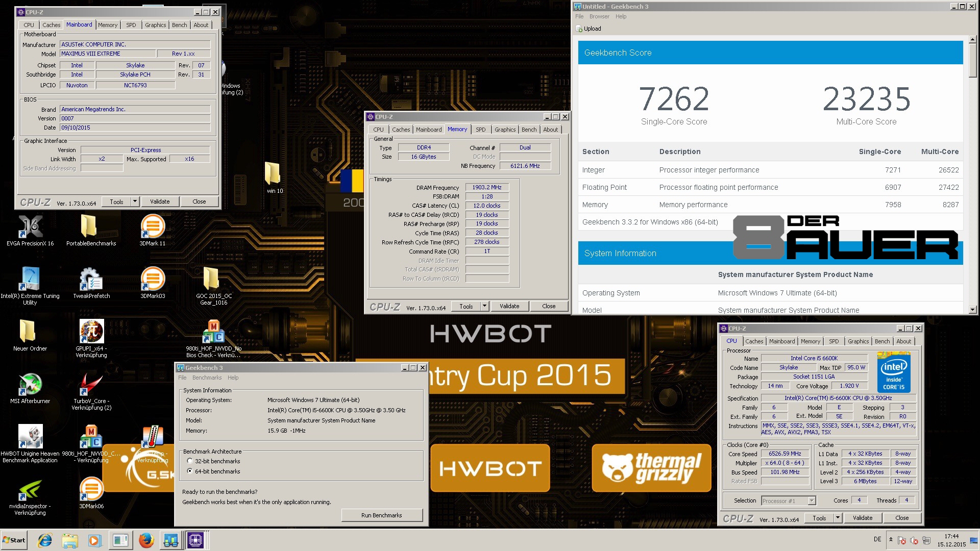The height and width of the screenshot is (551, 980).
Task: Open the PortableBenchmarks folder on desktop
Action: tap(91, 231)
